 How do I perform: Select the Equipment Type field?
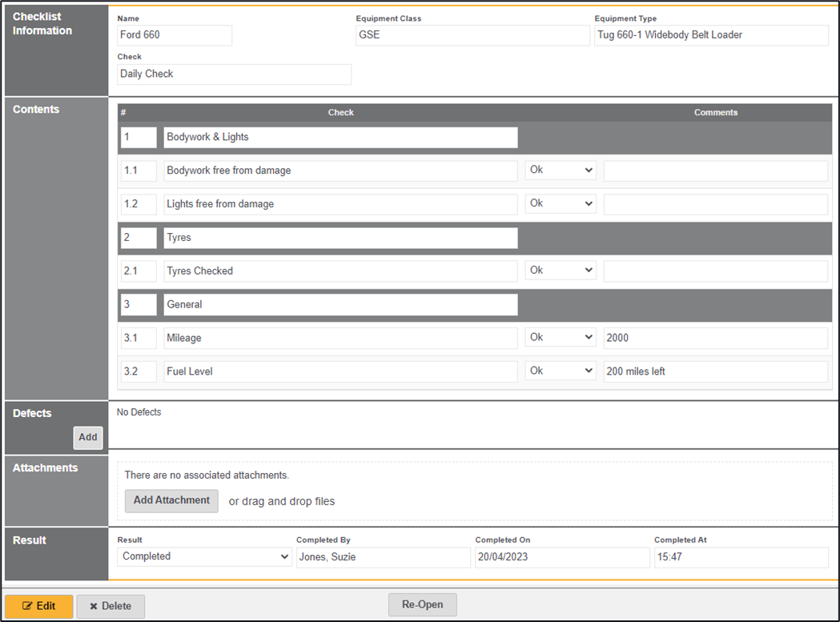711,35
